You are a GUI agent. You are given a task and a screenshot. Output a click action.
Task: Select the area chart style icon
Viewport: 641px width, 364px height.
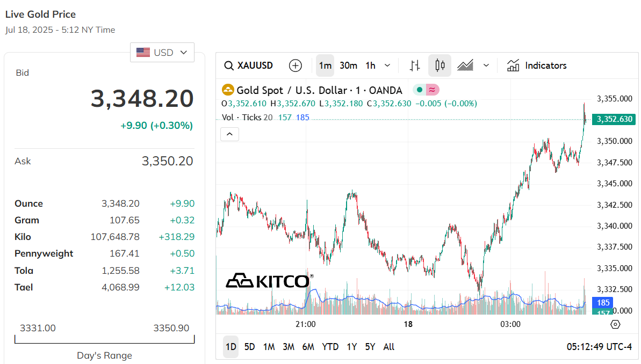point(465,65)
